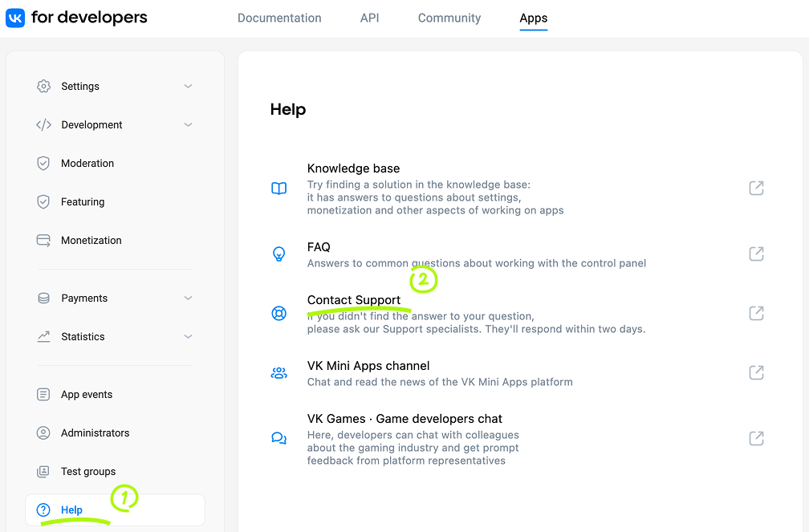The height and width of the screenshot is (532, 809).
Task: Click the App events list icon
Action: [x=43, y=395]
